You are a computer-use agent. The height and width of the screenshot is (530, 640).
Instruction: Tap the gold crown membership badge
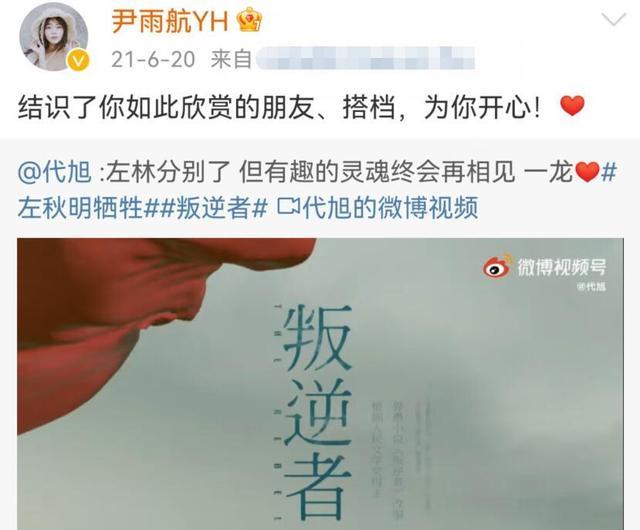pyautogui.click(x=249, y=20)
